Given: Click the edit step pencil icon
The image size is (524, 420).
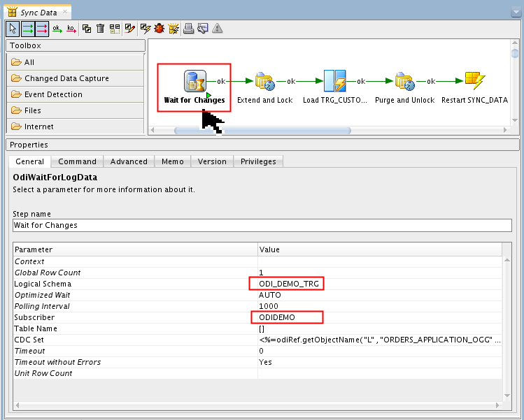Looking at the screenshot, I should [129, 29].
